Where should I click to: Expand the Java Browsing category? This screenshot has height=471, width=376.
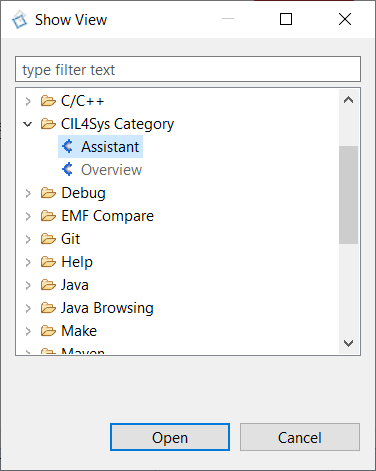click(x=28, y=308)
